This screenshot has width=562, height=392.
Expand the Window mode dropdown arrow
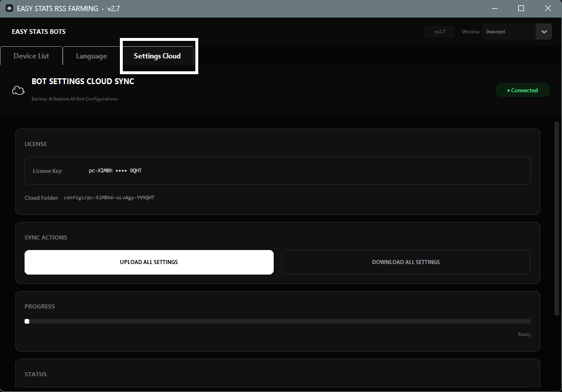tap(544, 32)
